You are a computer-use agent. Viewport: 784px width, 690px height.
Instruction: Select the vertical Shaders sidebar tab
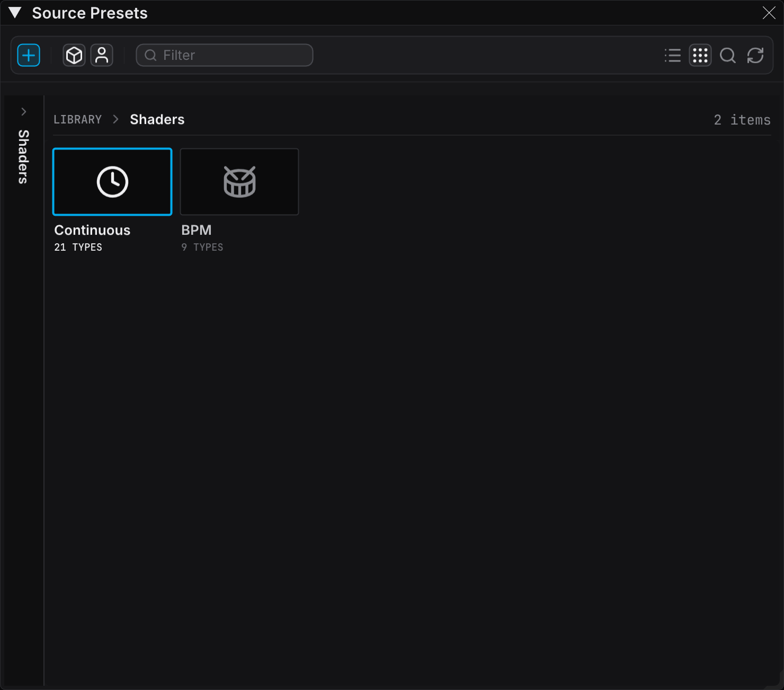pos(23,157)
